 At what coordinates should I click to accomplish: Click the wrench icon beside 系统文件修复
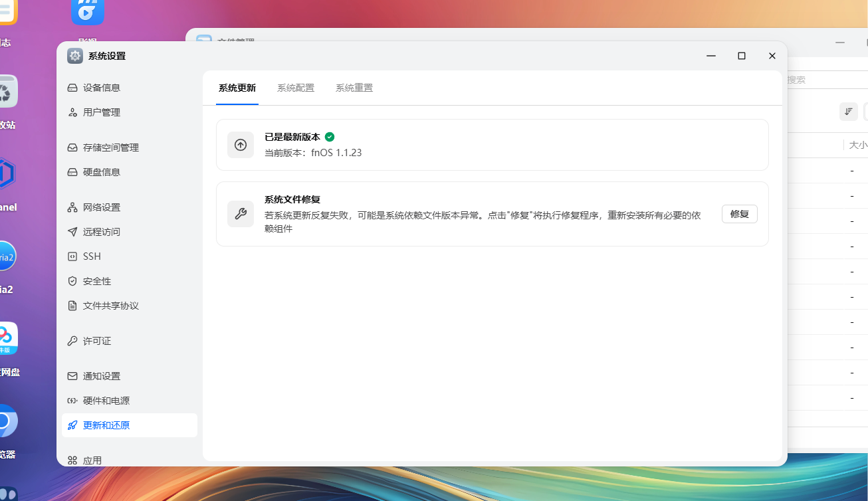coord(241,214)
